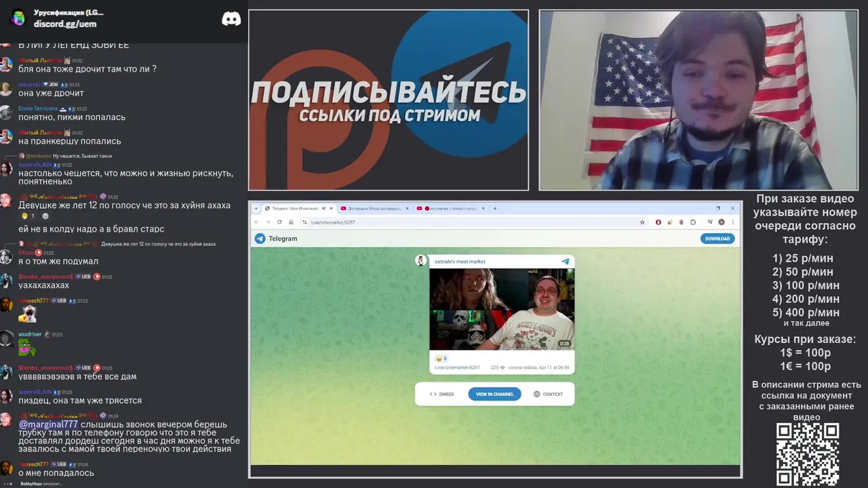Click the Discord logo icon in header
This screenshot has width=868, height=488.
pos(231,19)
